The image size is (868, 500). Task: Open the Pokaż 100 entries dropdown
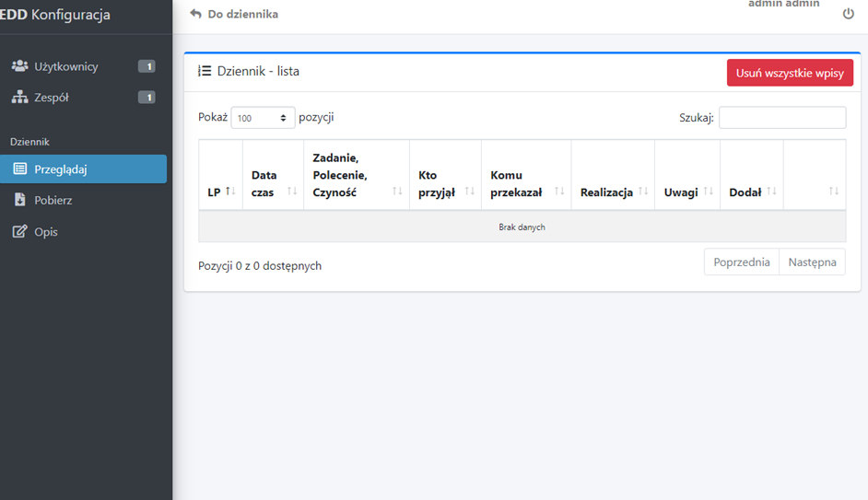[263, 118]
